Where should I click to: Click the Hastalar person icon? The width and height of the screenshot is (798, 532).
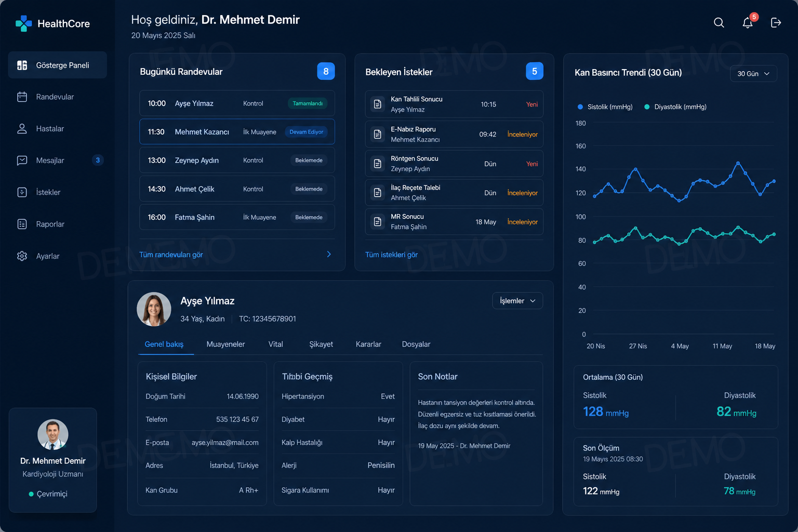[x=22, y=129]
